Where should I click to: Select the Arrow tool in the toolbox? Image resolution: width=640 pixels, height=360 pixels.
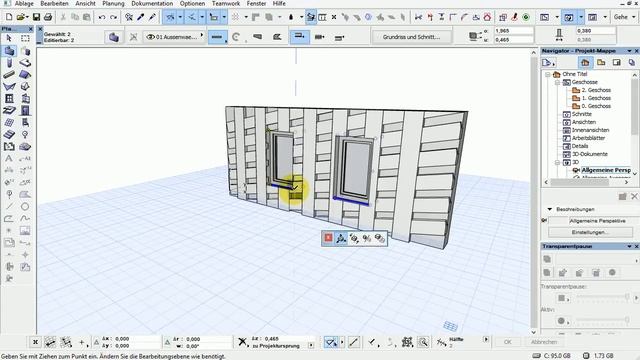[9, 38]
